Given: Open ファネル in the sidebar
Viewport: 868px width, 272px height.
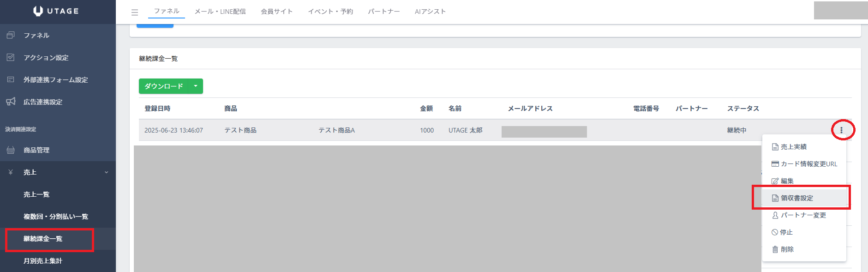Looking at the screenshot, I should [x=58, y=35].
